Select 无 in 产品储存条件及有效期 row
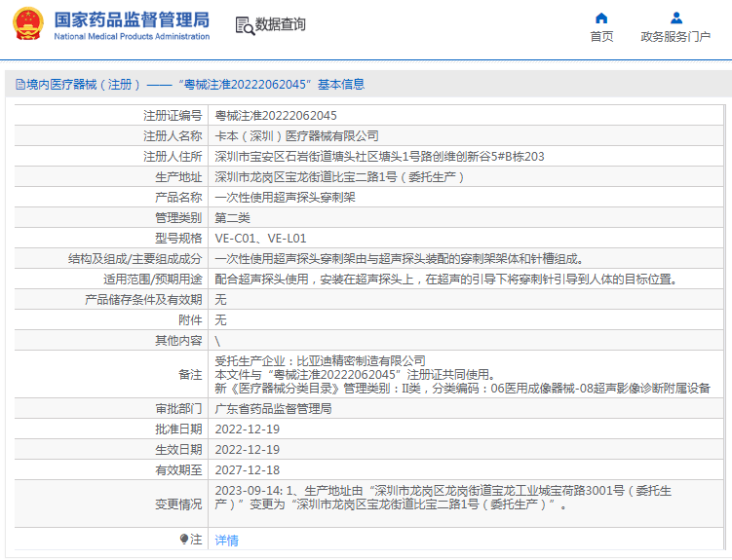Image resolution: width=732 pixels, height=560 pixels. click(x=220, y=300)
